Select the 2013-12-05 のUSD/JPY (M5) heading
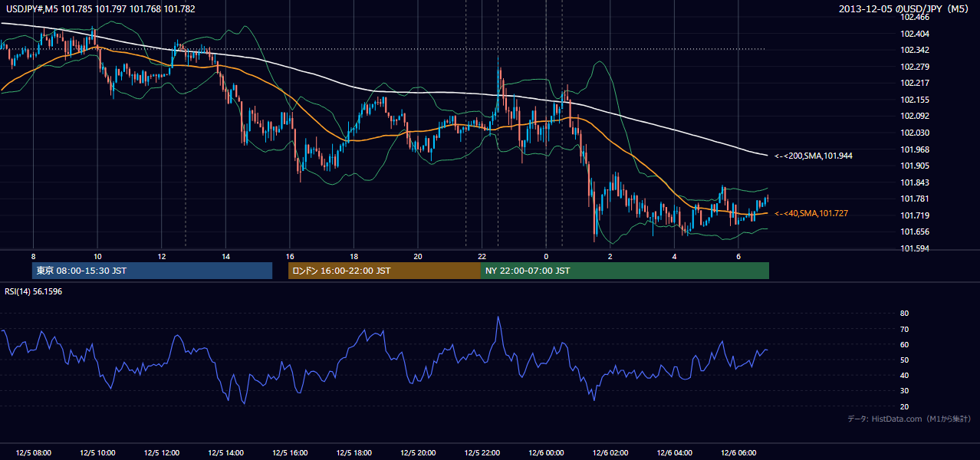 pyautogui.click(x=905, y=9)
